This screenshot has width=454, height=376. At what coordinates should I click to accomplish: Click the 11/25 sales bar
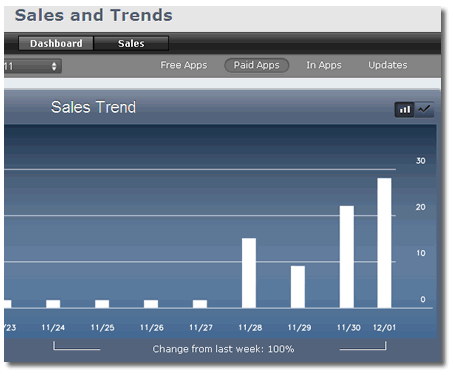point(102,304)
